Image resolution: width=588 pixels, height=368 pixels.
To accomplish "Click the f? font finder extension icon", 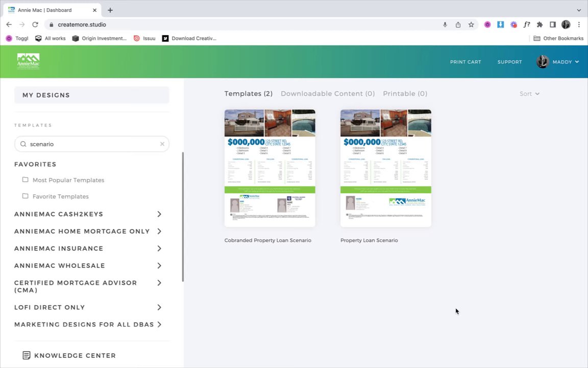I will click(x=527, y=25).
